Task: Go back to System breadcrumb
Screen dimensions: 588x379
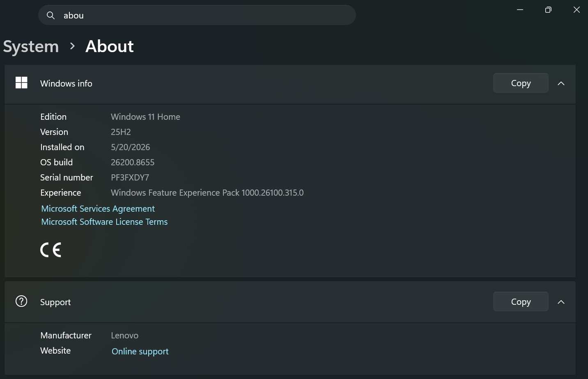Action: click(x=31, y=46)
